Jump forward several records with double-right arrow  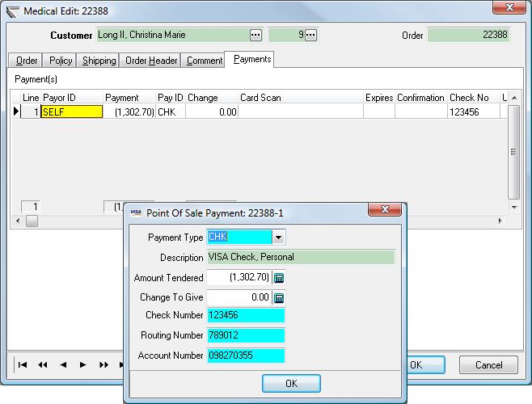tap(103, 365)
